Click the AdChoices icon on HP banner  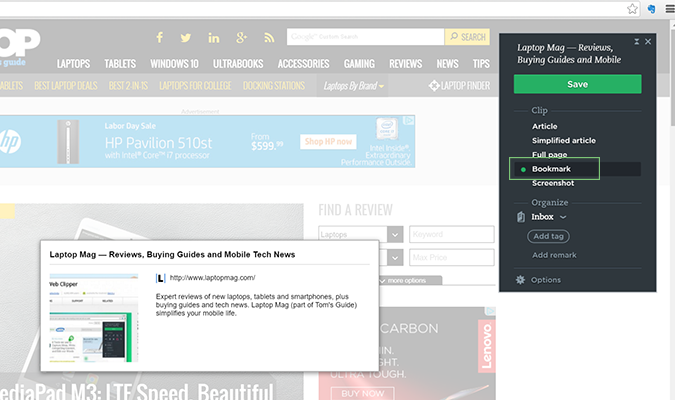(409, 121)
